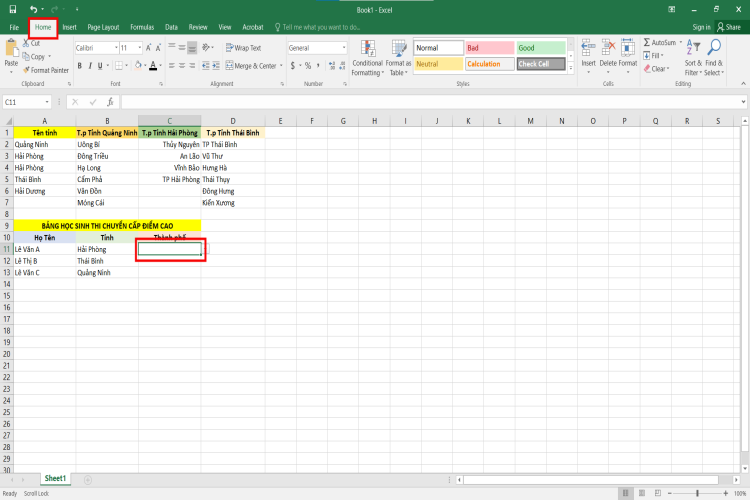Click Increase Decimal icon
Viewport: 750px width, 500px height.
[x=332, y=66]
